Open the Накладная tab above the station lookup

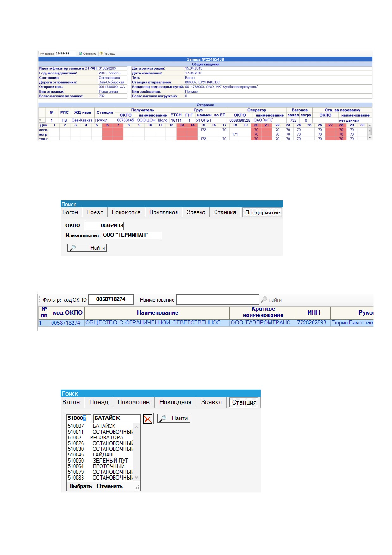click(175, 402)
